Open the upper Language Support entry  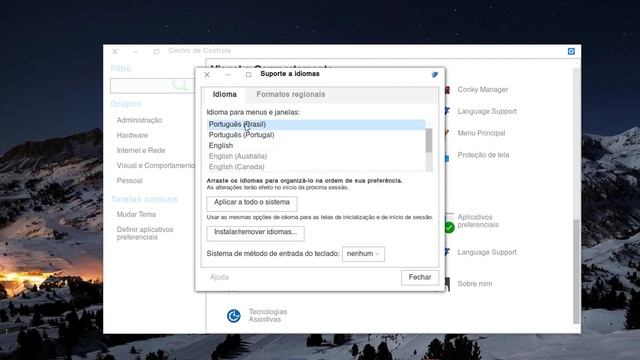point(487,111)
